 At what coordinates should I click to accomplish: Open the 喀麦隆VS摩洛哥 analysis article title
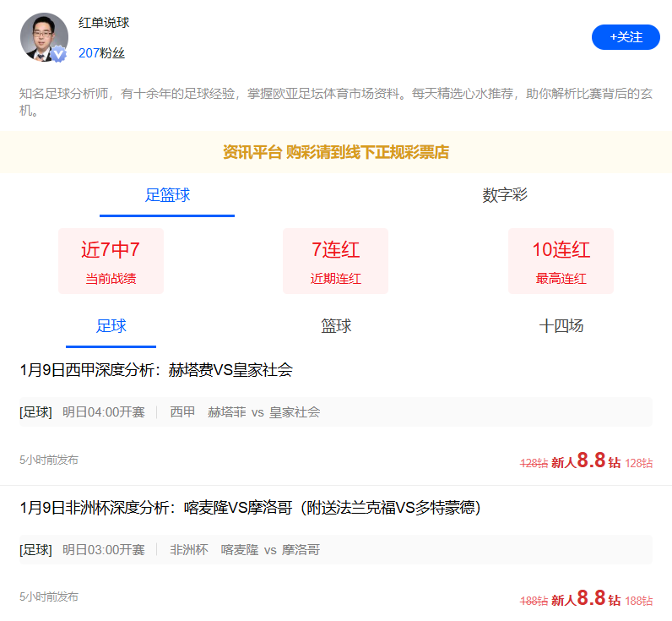click(250, 508)
